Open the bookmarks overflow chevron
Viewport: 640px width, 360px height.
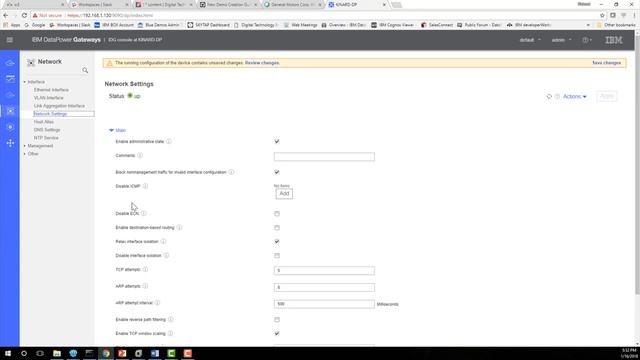point(588,25)
